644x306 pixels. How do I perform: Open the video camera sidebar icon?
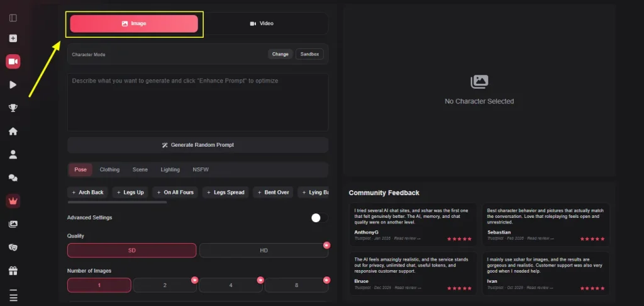13,62
